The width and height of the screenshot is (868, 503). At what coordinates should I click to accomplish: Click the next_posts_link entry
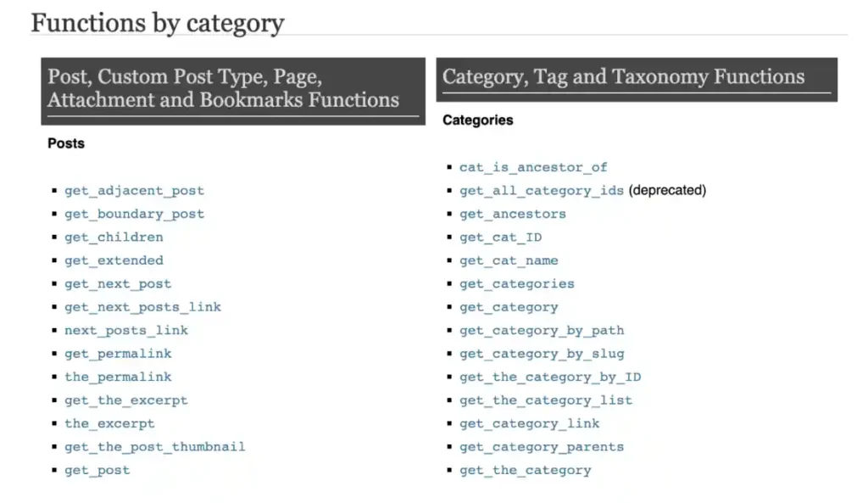(x=125, y=330)
